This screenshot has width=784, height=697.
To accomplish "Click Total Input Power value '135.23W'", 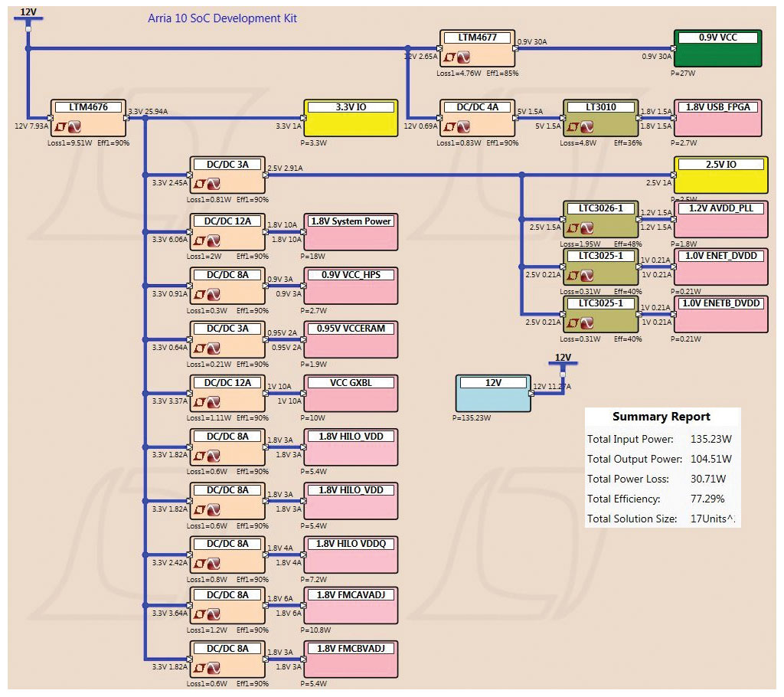I will pos(711,440).
